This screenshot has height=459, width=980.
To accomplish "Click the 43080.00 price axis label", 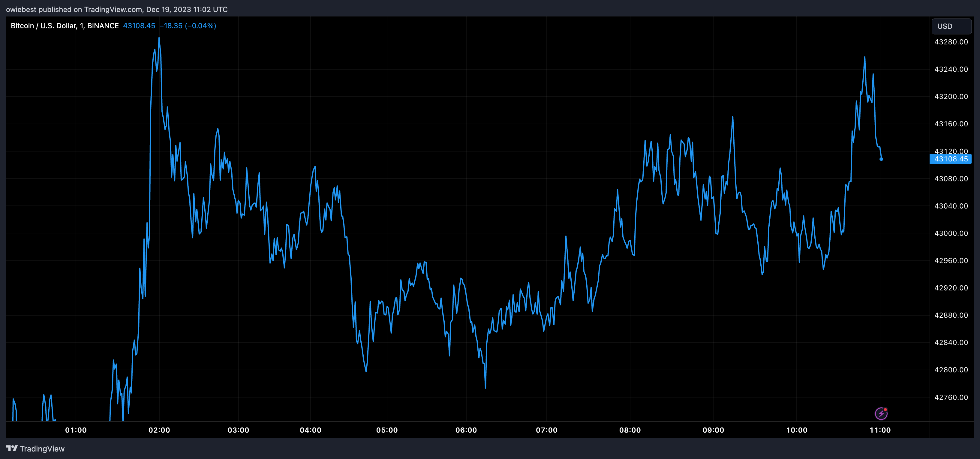I will [951, 179].
